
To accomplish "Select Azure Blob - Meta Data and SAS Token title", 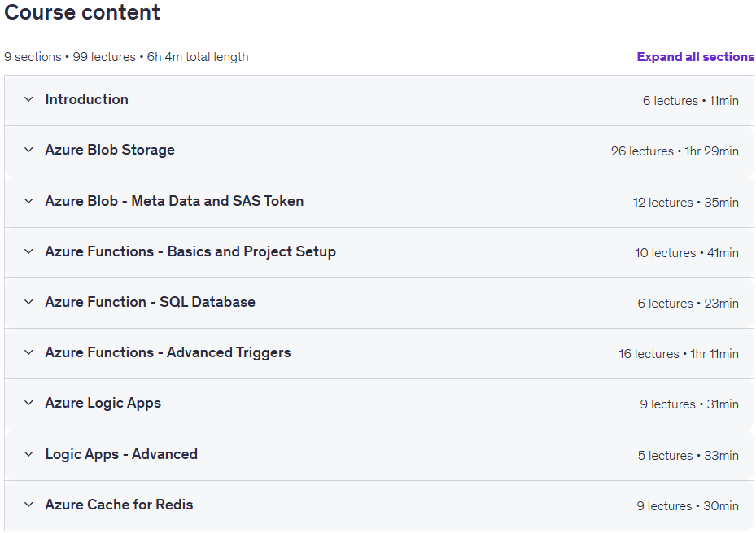I will [174, 201].
